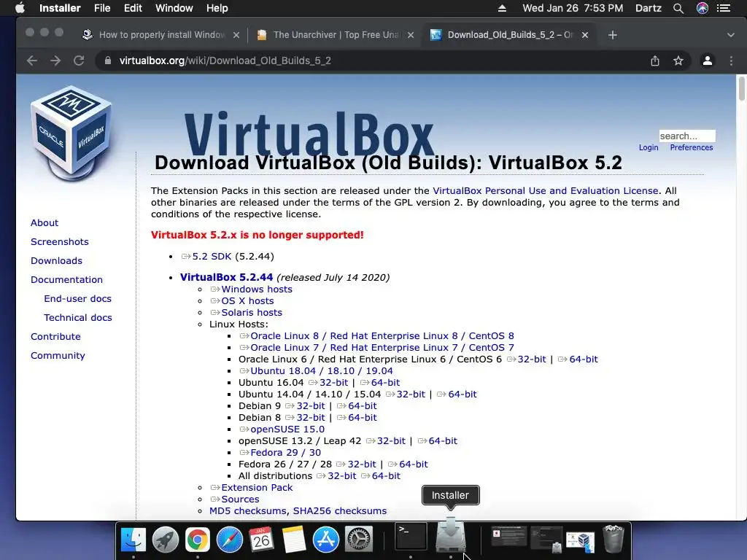Open the Trash in the Dock

point(613,539)
